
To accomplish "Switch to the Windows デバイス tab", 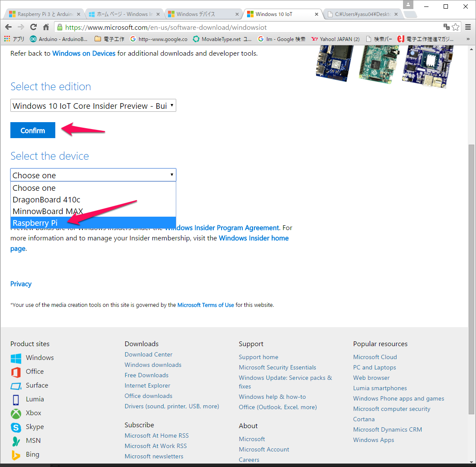I will 204,14.
